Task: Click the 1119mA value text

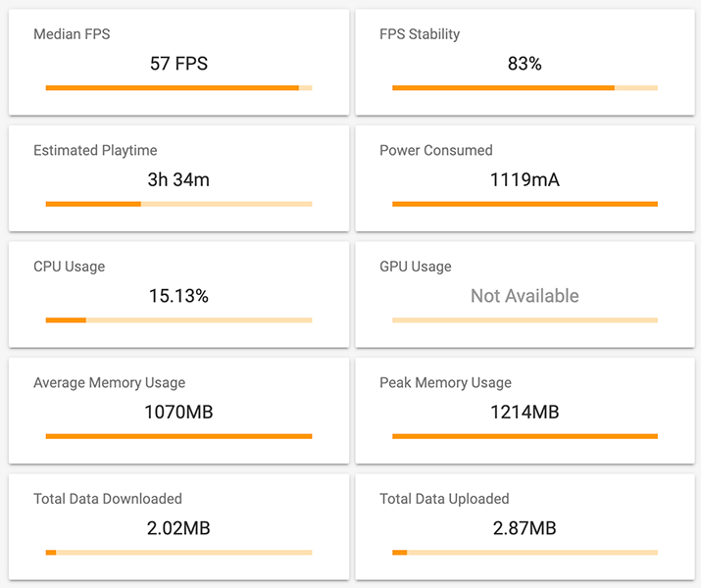Action: (x=525, y=179)
